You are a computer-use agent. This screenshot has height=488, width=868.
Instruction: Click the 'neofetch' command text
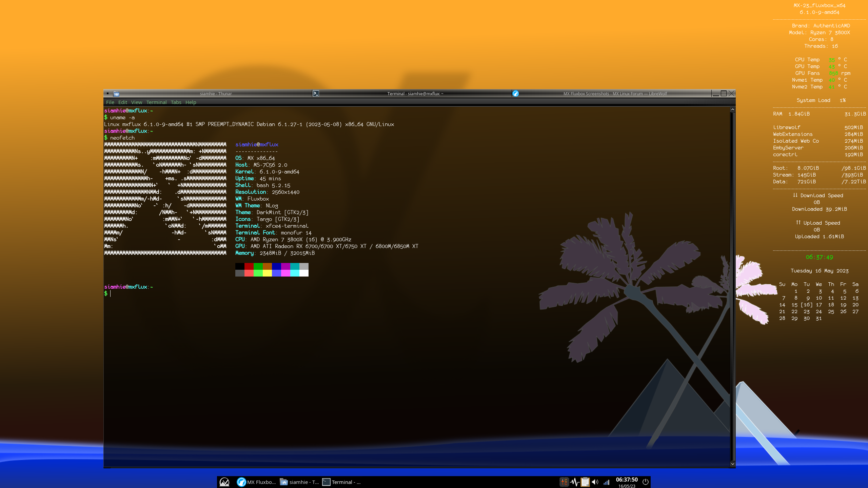(122, 138)
